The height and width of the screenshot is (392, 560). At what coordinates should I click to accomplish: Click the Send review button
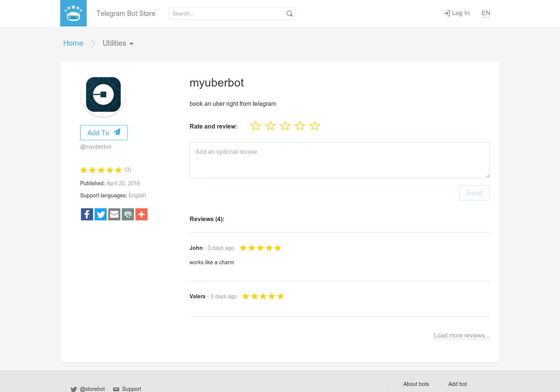point(474,193)
